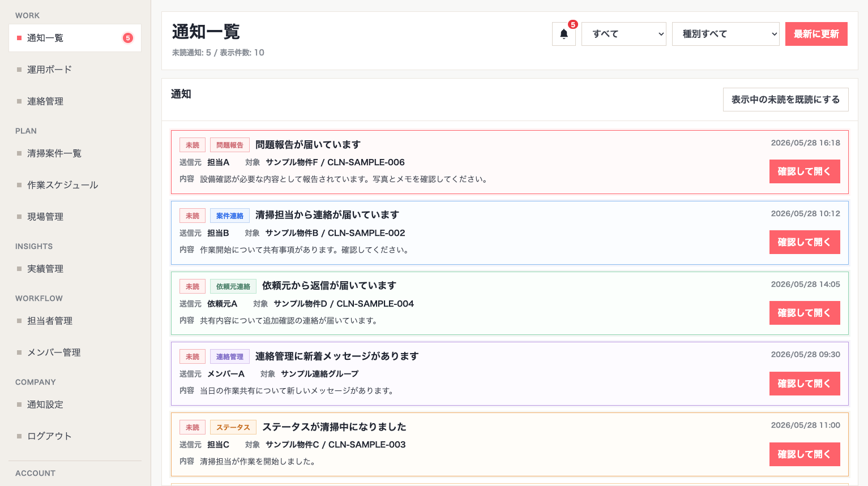
Task: Click timestamp 2026/05/28 16:18
Action: coord(805,143)
